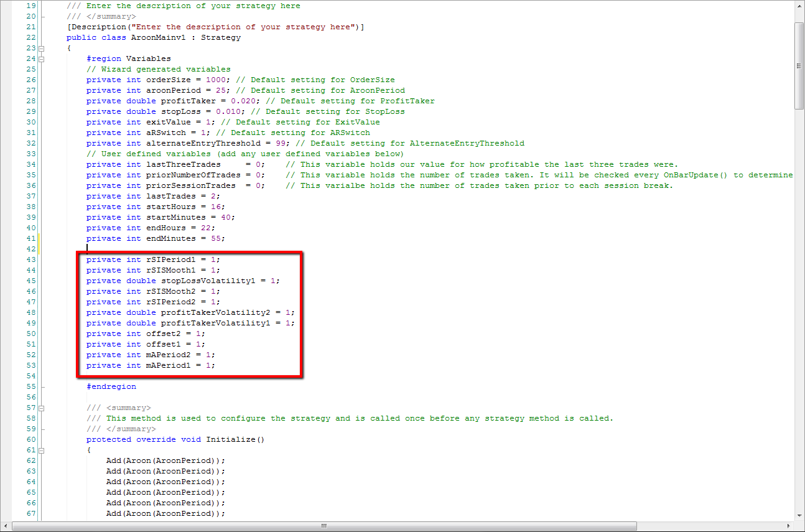The height and width of the screenshot is (532, 805).
Task: Click the priorNumberOfTrades variable declaration
Action: (x=175, y=175)
